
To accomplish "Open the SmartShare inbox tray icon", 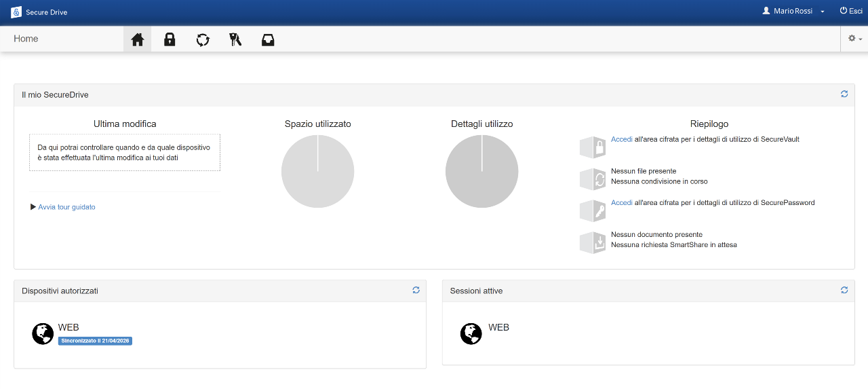I will click(268, 39).
